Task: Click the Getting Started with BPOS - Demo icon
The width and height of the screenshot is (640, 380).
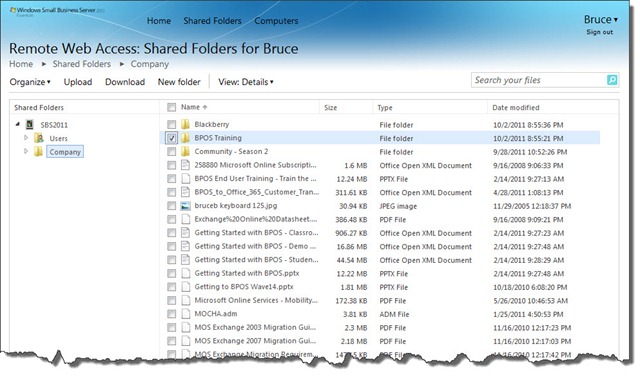Action: click(x=185, y=246)
